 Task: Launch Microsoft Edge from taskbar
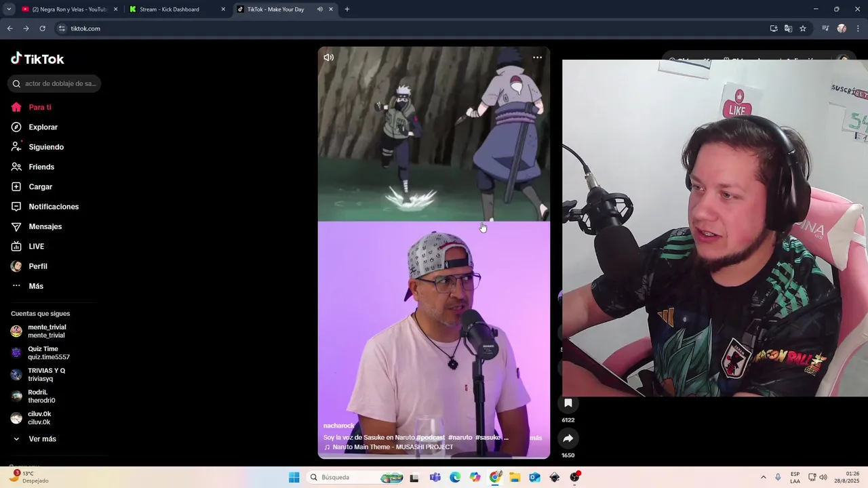point(455,478)
